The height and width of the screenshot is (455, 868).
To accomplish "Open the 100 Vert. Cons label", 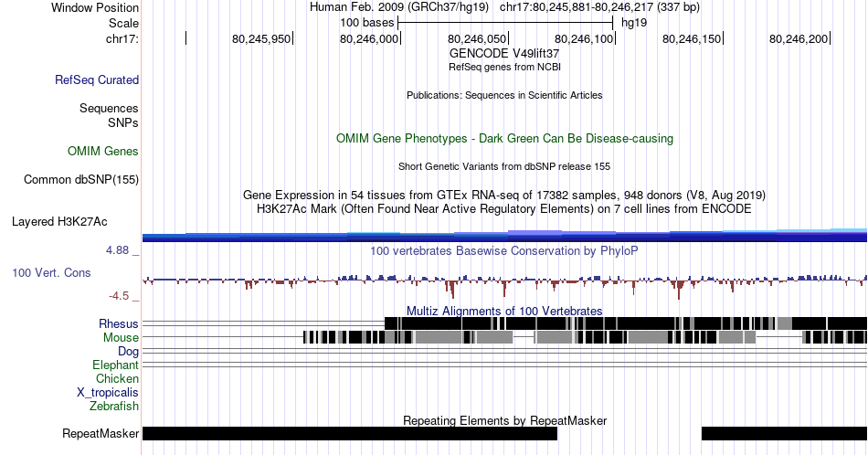I will pyautogui.click(x=51, y=272).
